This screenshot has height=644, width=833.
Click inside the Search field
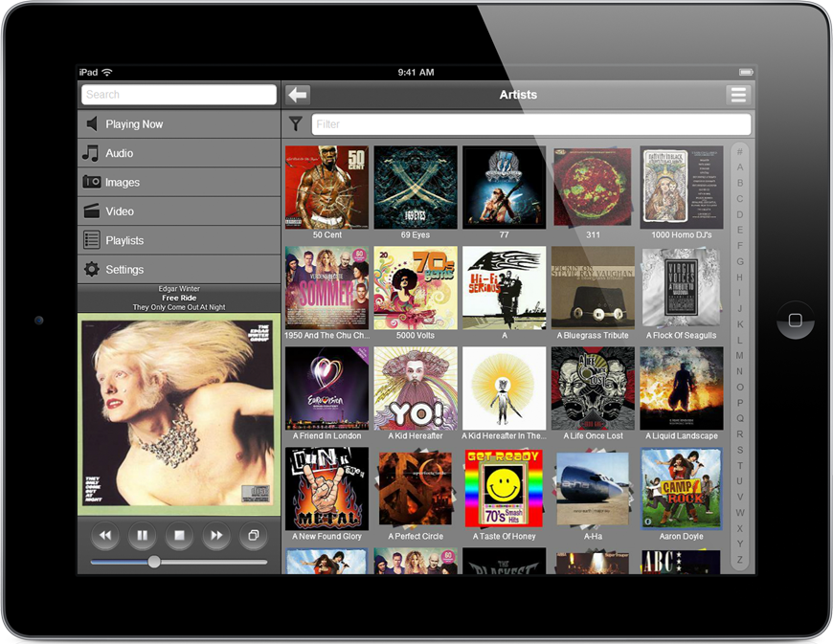[179, 95]
